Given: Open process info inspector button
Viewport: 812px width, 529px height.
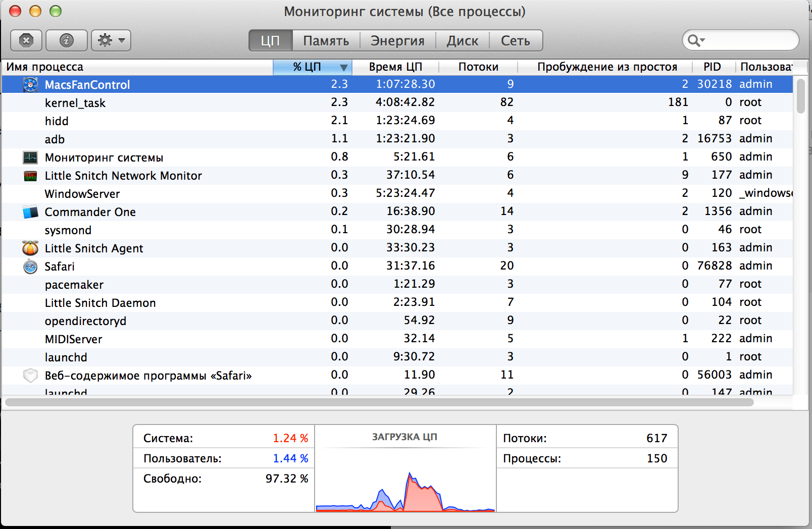Looking at the screenshot, I should coord(67,40).
